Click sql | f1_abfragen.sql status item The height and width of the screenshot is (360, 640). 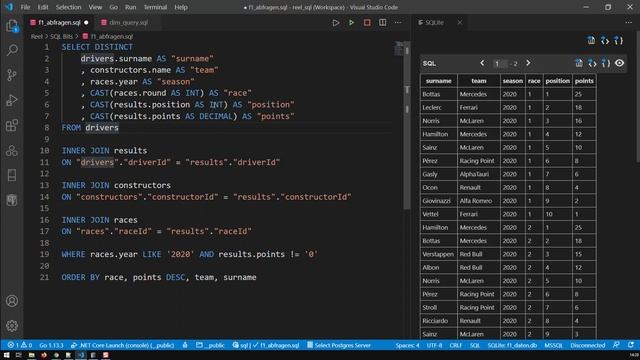click(266, 345)
